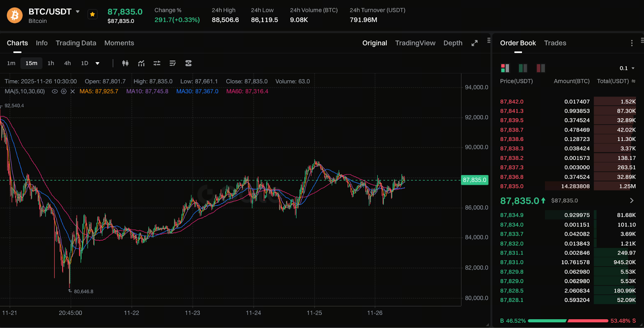This screenshot has height=328, width=644.
Task: Click the 87,835.0 sell order row
Action: click(x=568, y=186)
